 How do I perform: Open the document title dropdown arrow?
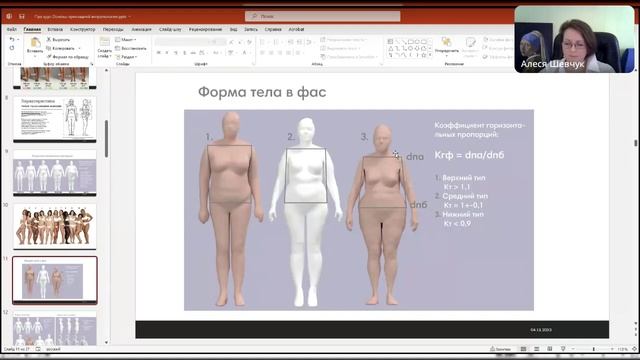(129, 17)
